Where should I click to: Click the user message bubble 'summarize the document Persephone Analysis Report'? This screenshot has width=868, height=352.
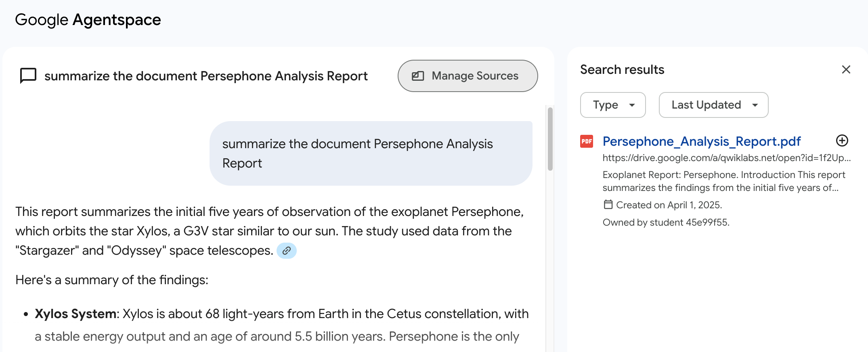pyautogui.click(x=371, y=153)
